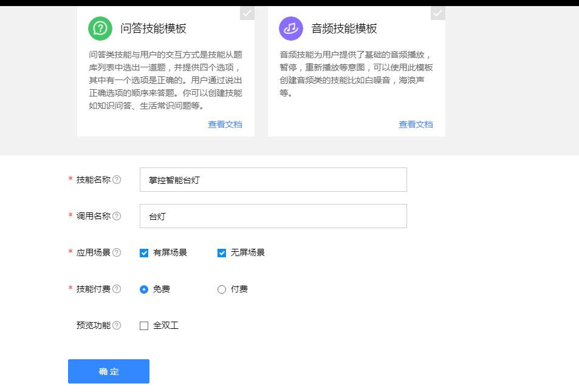Click help icon next to 技能付费
The image size is (579, 392).
117,289
